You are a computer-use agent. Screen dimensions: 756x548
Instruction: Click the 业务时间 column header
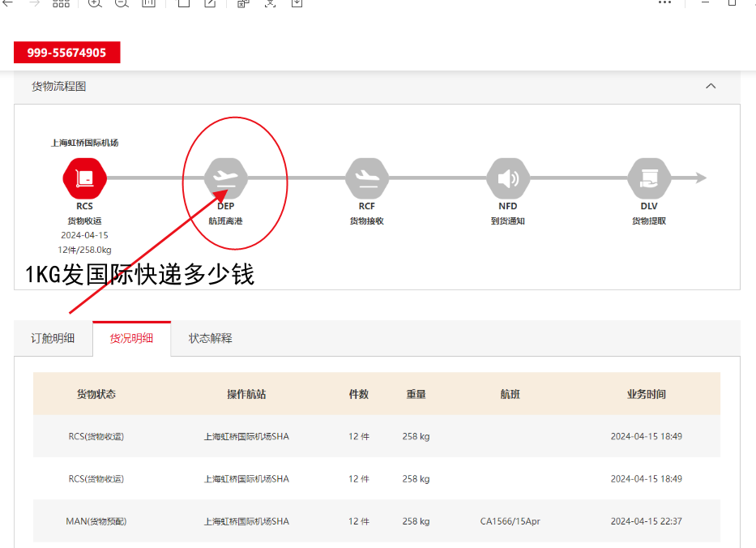(x=646, y=394)
